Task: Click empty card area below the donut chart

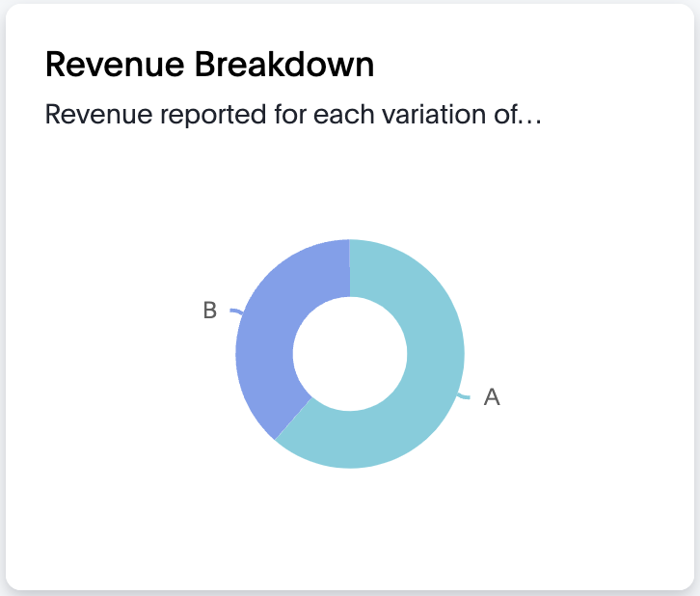Action: point(350,530)
